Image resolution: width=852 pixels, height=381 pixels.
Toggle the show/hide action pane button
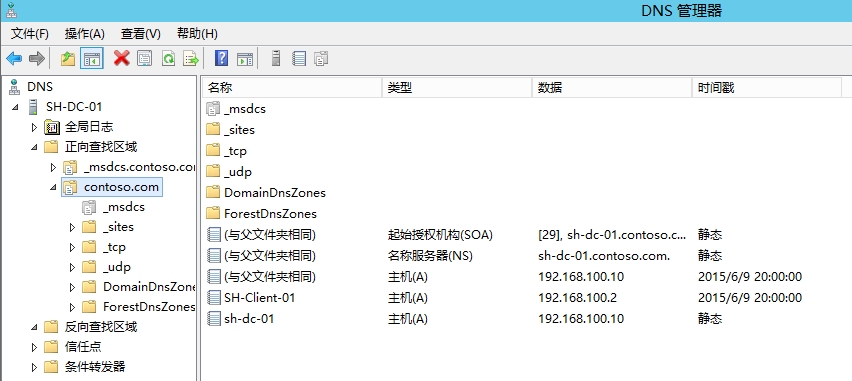(245, 59)
